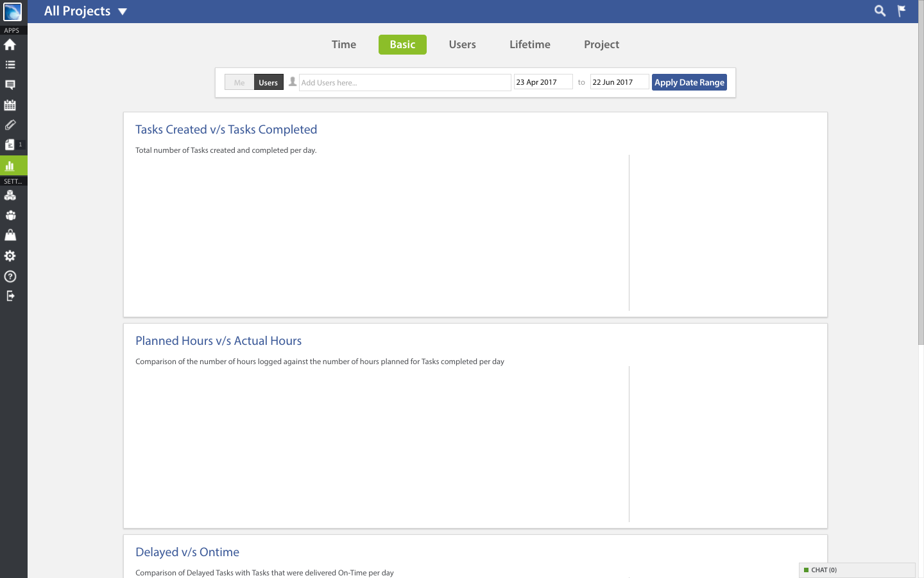This screenshot has height=578, width=924.
Task: Click the vertical page scrollbar
Action: click(x=921, y=173)
